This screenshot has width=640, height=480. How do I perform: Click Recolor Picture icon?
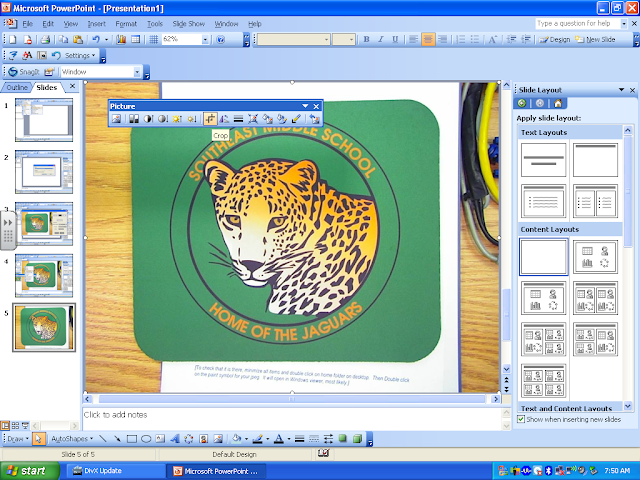267,119
